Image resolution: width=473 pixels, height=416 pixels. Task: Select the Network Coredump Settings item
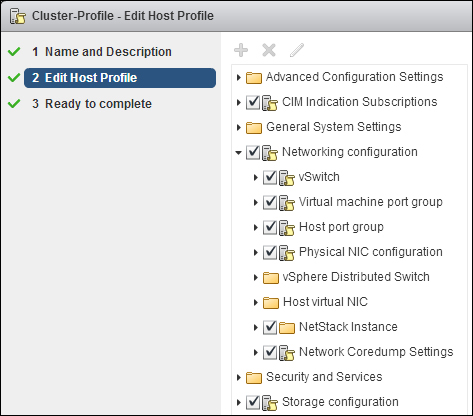(376, 352)
